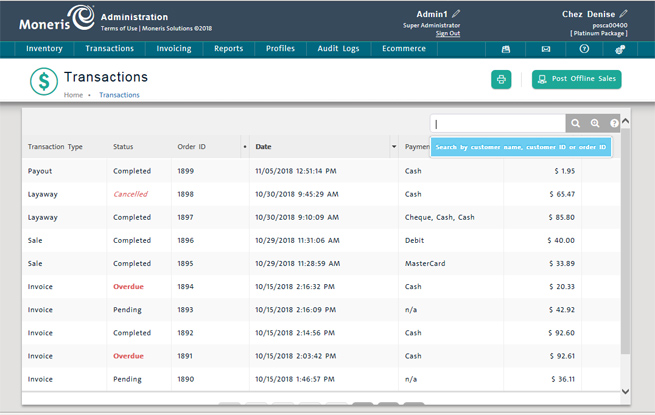Edit Admin1 profile with pencil icon

coord(456,14)
